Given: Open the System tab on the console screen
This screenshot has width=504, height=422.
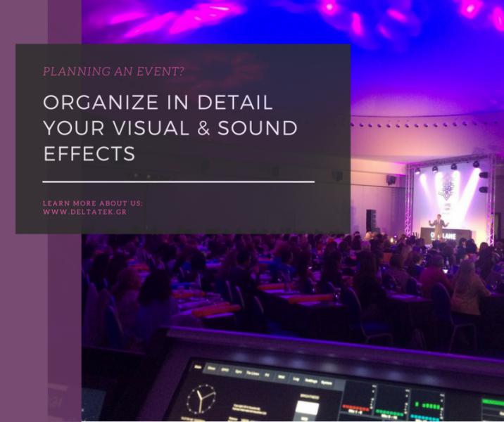Looking at the screenshot, I should point(327,383).
